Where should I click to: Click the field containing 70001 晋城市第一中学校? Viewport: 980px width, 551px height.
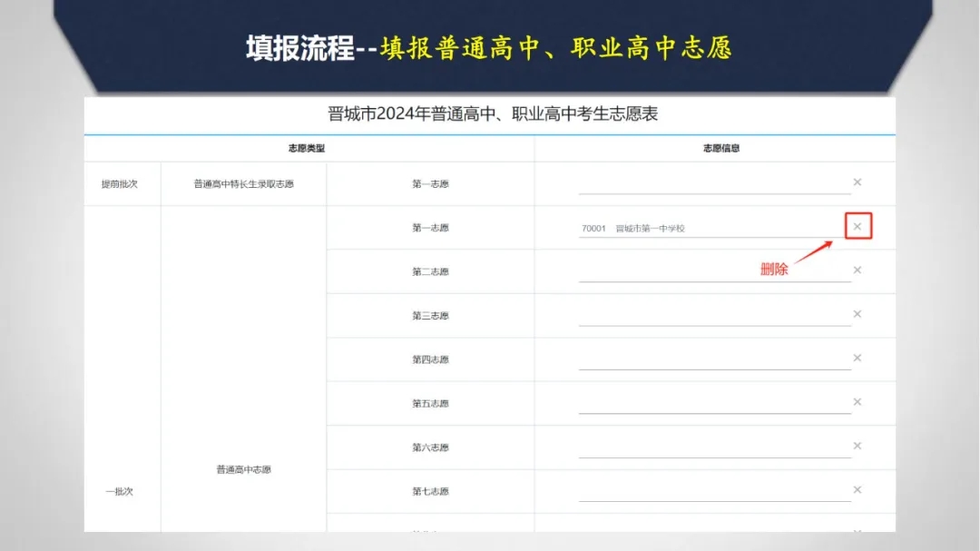[x=714, y=228]
